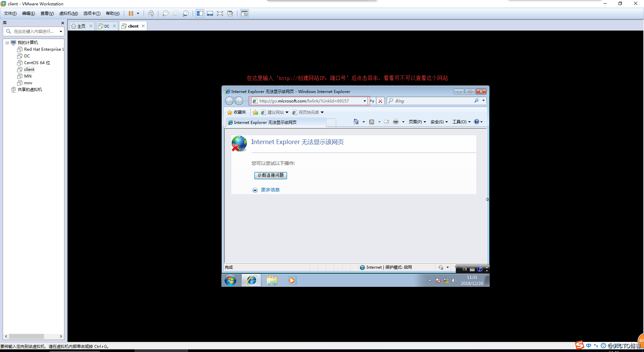The height and width of the screenshot is (352, 644).
Task: Open the 虚拟机(M) menu
Action: tap(68, 13)
